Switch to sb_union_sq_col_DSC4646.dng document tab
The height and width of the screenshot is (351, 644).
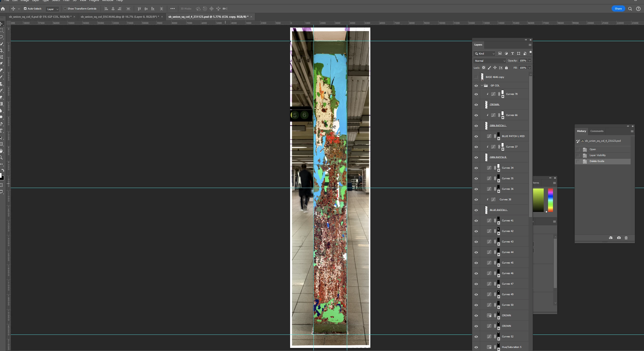click(119, 17)
